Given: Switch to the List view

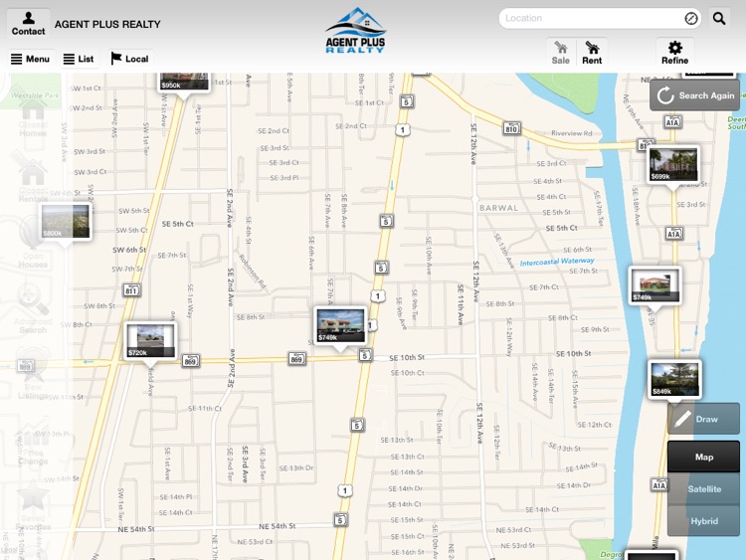Looking at the screenshot, I should point(79,59).
